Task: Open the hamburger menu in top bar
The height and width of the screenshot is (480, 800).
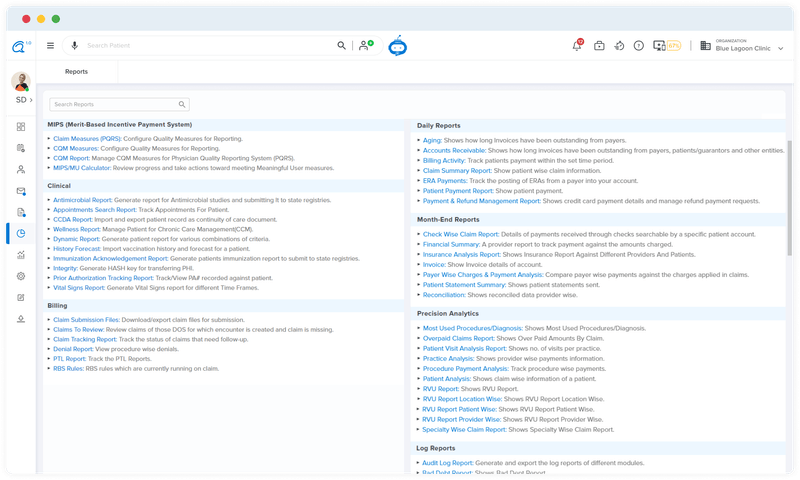Action: 50,45
